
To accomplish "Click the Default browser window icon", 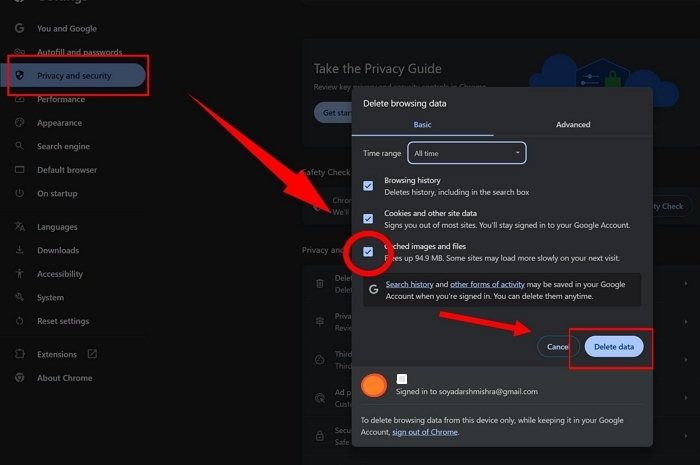I will (19, 170).
